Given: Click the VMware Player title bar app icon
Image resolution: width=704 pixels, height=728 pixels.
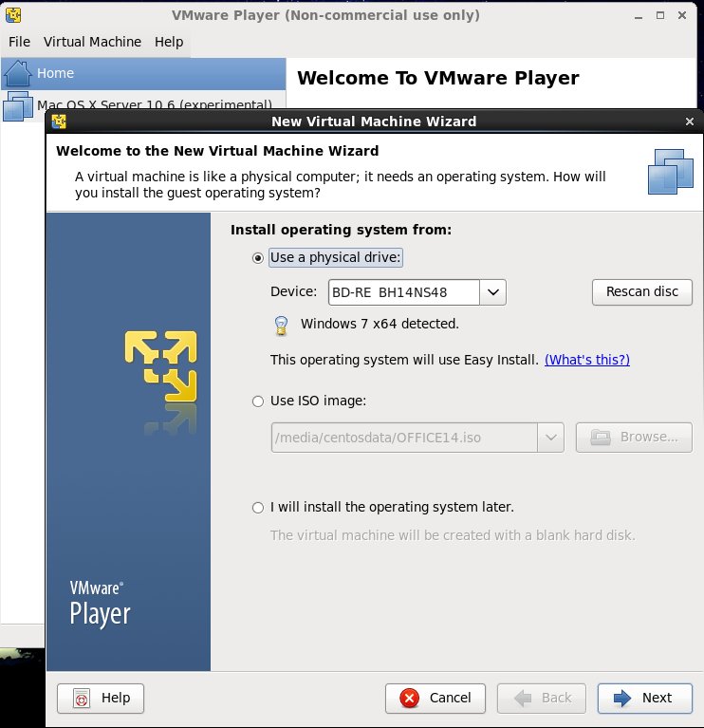Looking at the screenshot, I should point(13,15).
